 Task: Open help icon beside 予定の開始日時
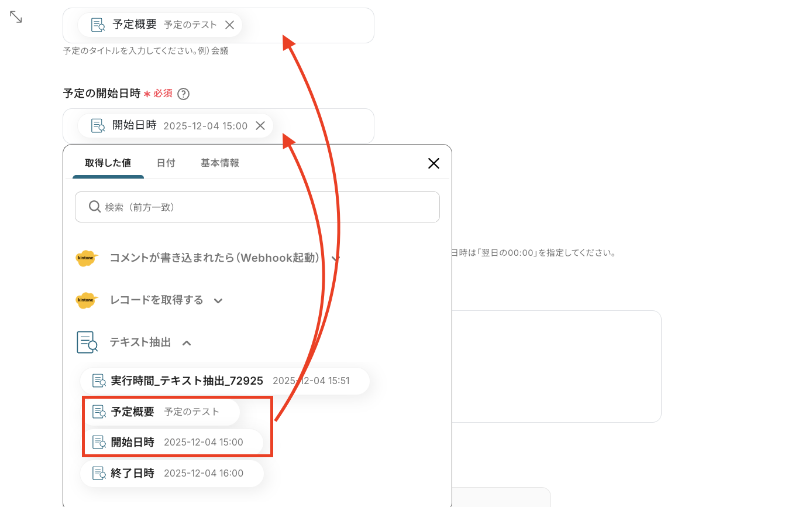184,94
